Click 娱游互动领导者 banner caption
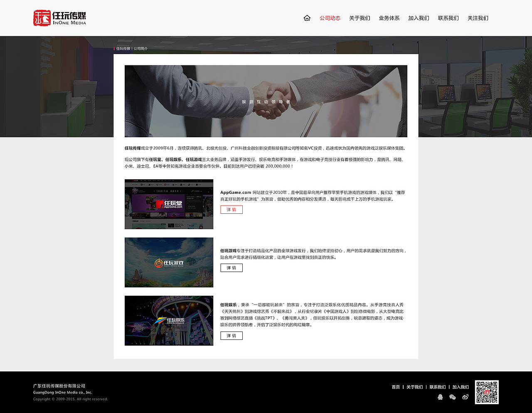Viewport: 532px width, 413px height. 266,102
